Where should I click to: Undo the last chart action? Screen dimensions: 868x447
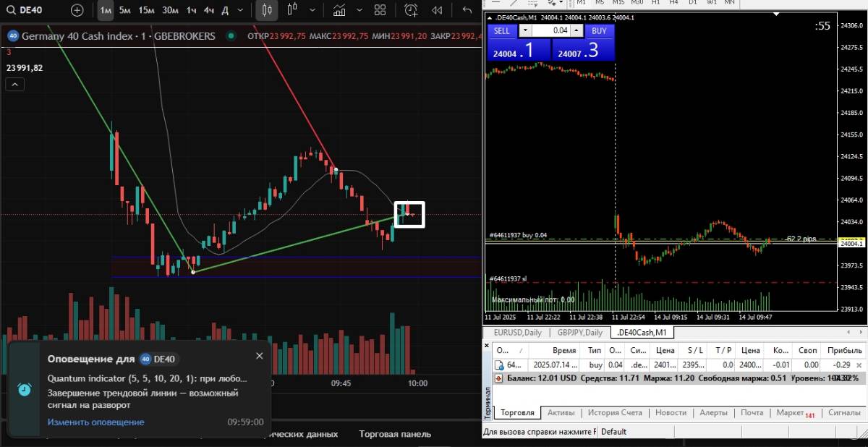point(467,10)
